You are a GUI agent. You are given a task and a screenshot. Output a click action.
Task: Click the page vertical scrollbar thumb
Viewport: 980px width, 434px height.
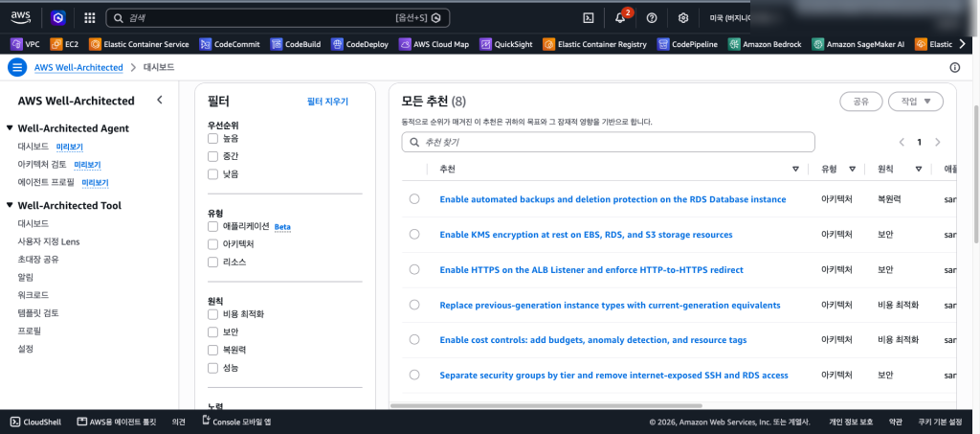pos(976,173)
